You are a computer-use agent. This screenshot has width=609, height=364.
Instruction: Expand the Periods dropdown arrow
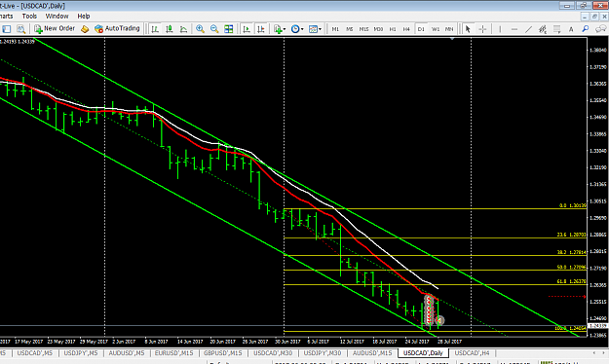coord(302,29)
